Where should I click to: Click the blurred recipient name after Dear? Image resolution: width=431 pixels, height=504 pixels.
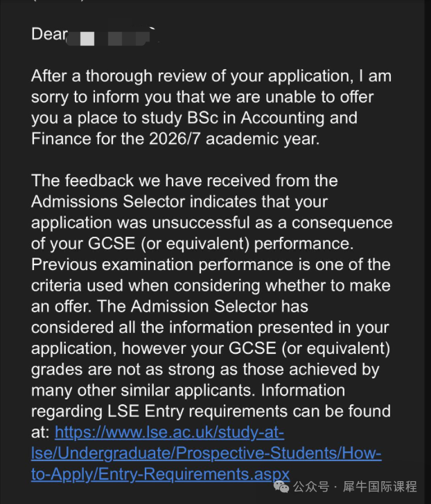click(111, 37)
